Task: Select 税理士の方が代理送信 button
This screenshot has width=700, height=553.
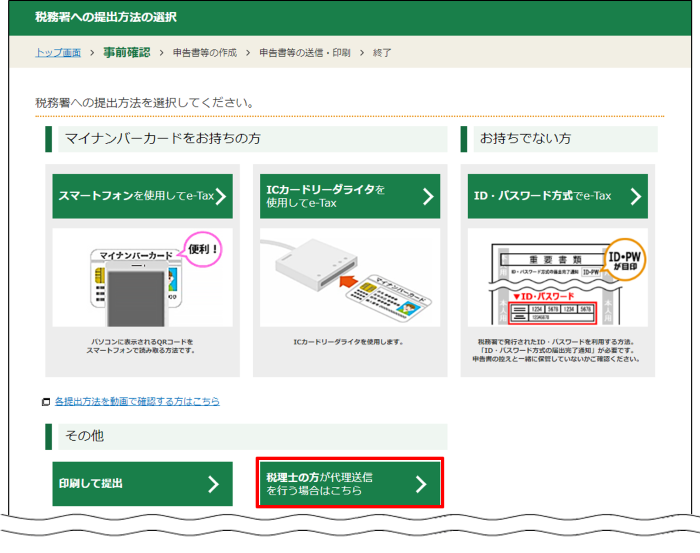Action: coord(349,484)
